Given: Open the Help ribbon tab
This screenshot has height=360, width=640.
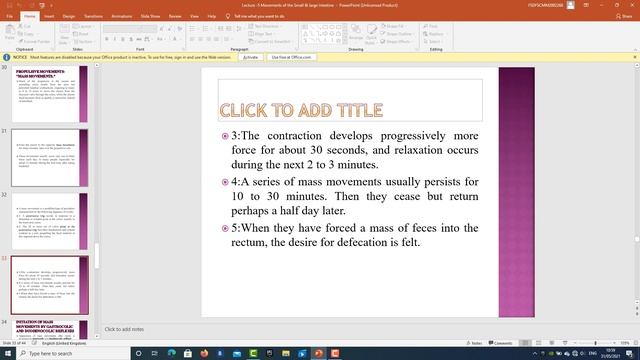Looking at the screenshot, I should click(211, 16).
